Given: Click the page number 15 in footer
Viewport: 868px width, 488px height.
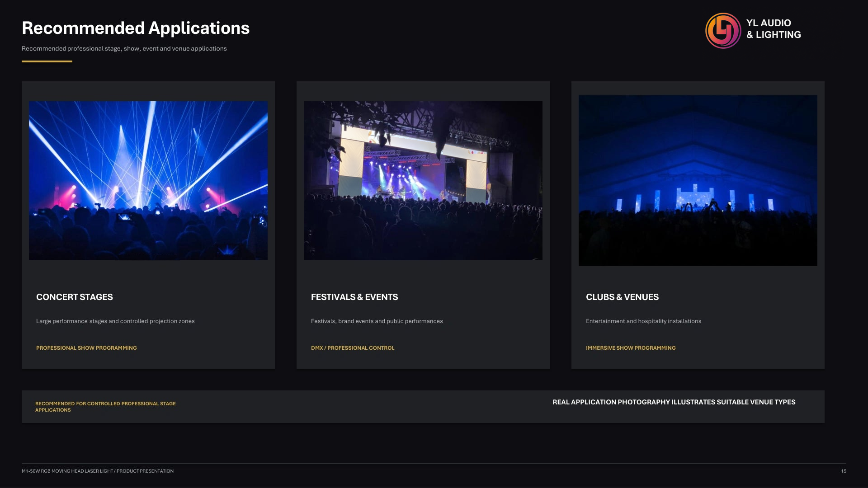Looking at the screenshot, I should [x=844, y=471].
